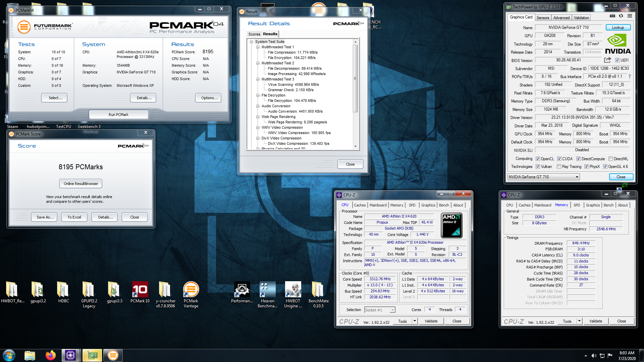
Task: Open PCMark Vantage desktop shortcut
Action: coord(191,295)
